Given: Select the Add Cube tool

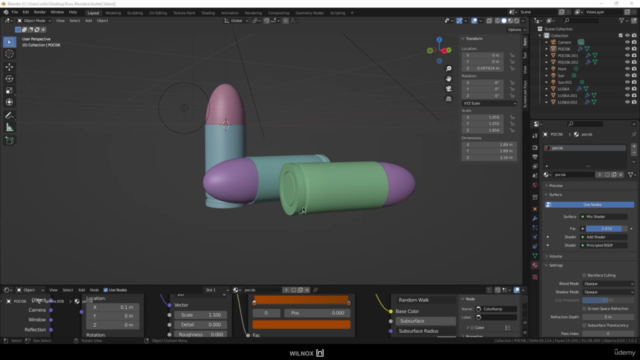Looking at the screenshot, I should [x=9, y=141].
